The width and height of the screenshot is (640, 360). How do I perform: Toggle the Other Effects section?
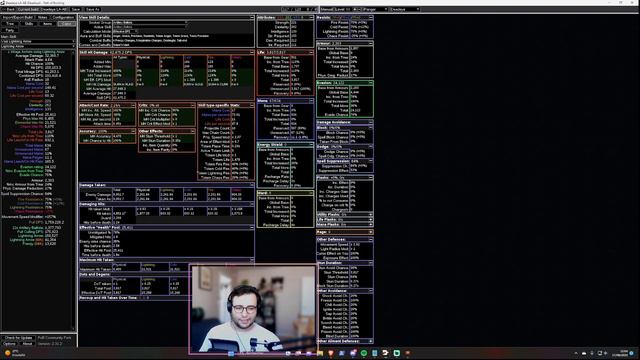point(192,131)
